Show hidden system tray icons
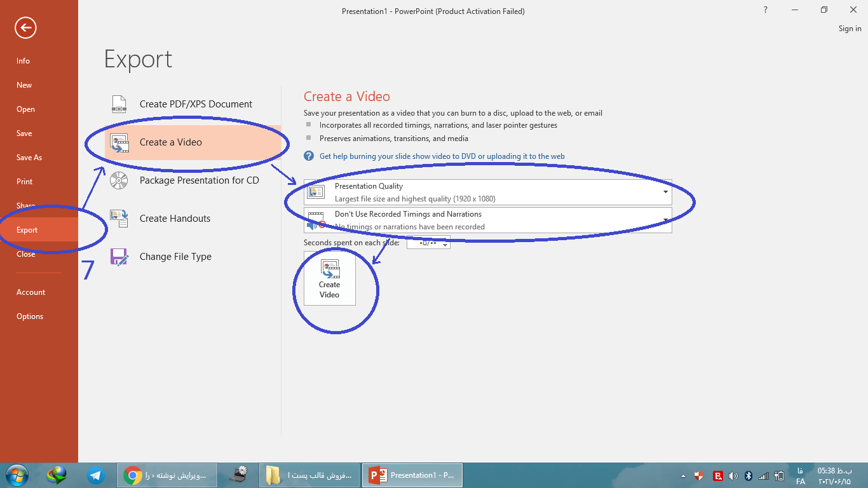The height and width of the screenshot is (488, 868). (x=684, y=476)
